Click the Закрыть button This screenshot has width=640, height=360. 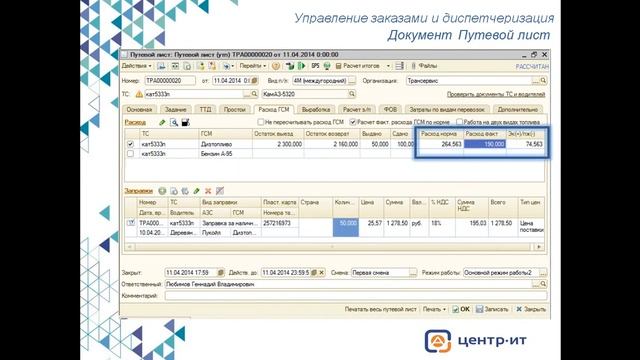click(531, 309)
